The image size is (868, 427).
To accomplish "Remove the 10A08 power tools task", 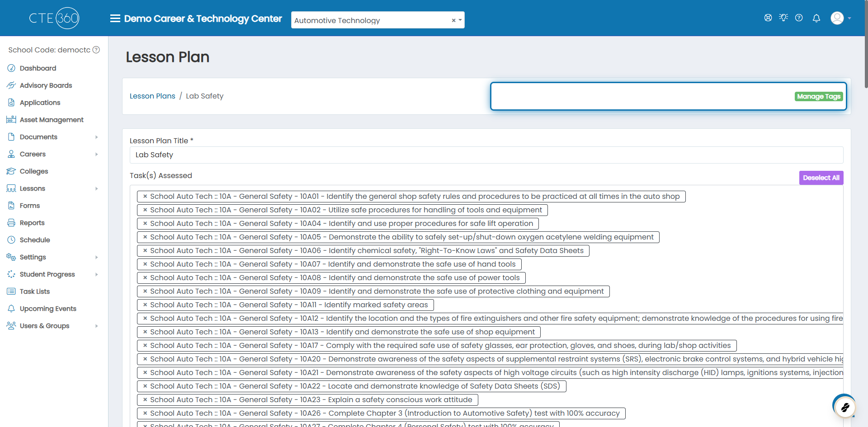I will pyautogui.click(x=145, y=278).
